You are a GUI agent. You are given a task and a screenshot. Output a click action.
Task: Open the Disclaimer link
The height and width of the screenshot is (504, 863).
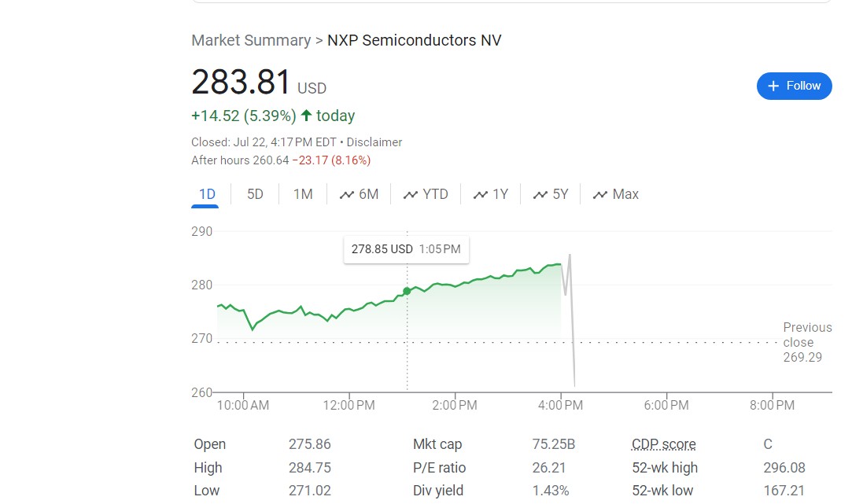(374, 142)
